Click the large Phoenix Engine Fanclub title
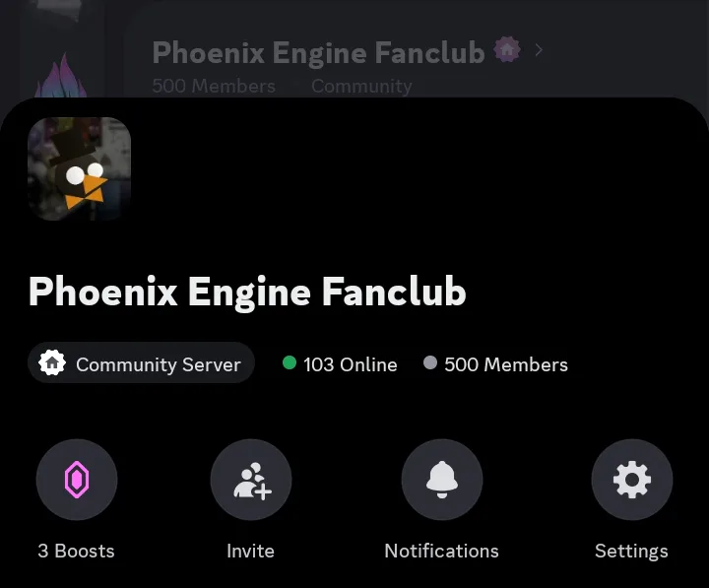Image resolution: width=709 pixels, height=588 pixels. (x=247, y=293)
